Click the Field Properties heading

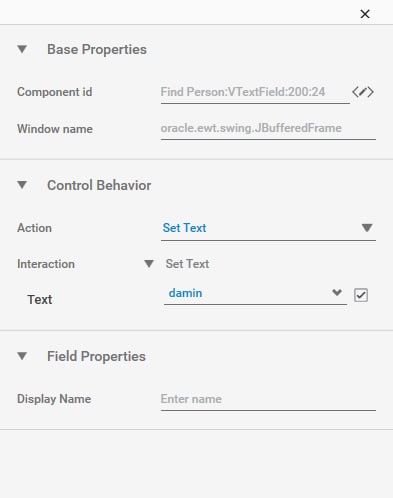(96, 356)
